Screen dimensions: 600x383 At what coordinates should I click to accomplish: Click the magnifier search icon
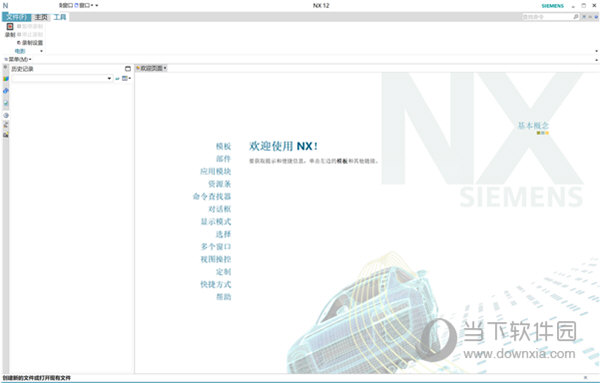tap(576, 17)
